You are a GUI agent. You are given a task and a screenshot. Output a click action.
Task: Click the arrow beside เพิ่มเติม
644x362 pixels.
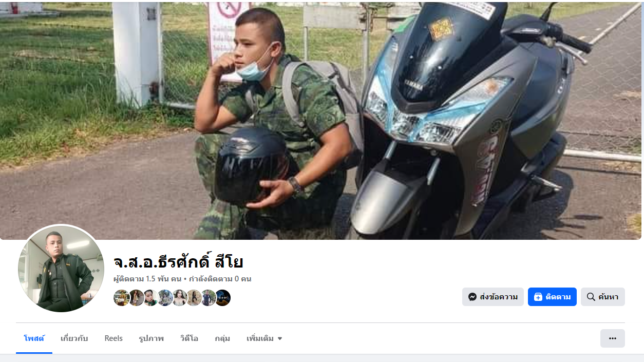280,339
